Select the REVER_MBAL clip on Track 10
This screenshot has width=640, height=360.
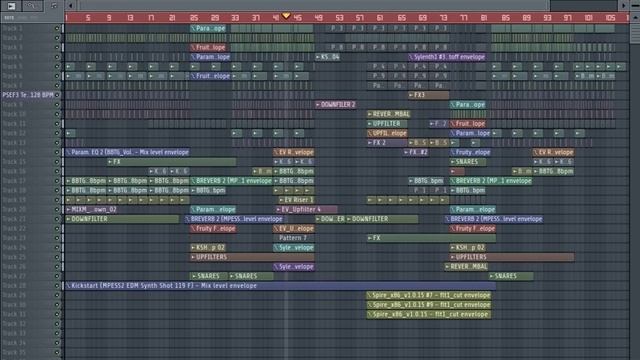coord(389,114)
